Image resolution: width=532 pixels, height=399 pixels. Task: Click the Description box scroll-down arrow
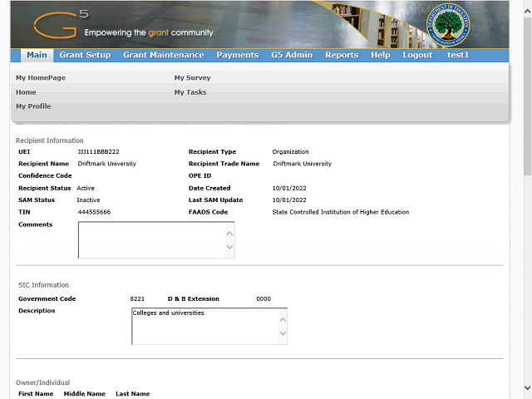283,334
